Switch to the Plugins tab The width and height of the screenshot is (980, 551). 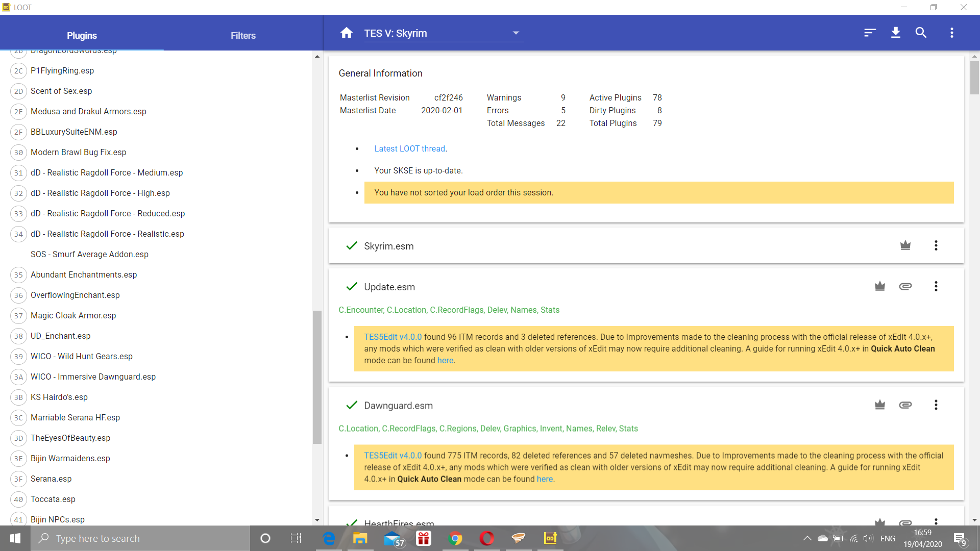pyautogui.click(x=82, y=35)
